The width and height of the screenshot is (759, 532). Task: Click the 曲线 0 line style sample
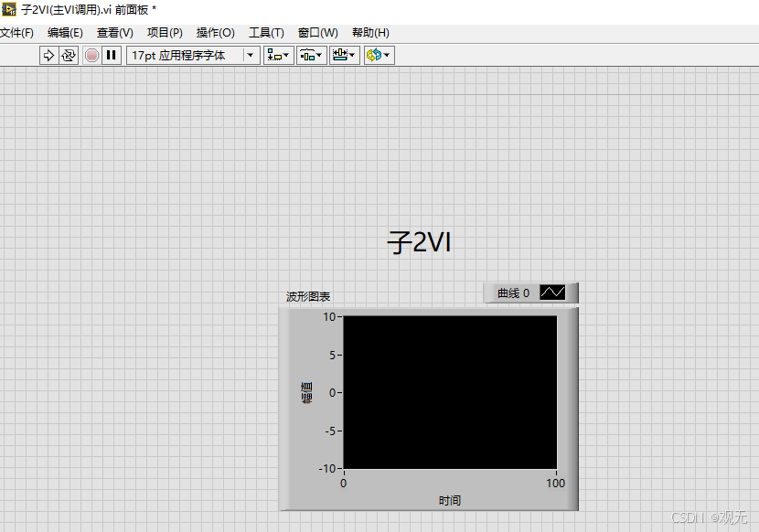coord(554,292)
